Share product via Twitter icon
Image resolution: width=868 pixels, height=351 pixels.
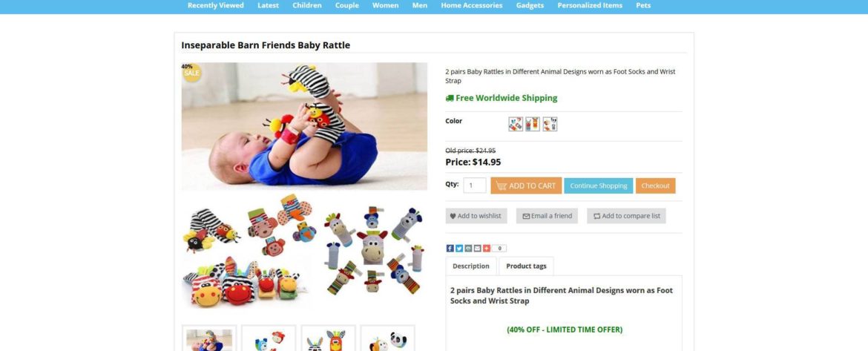459,249
